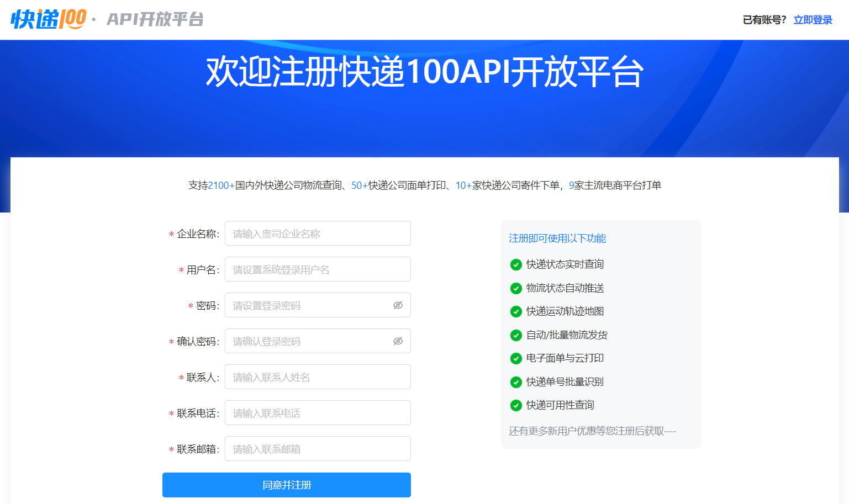This screenshot has height=504, width=849.
Task: Click the check icon next to 自动/批量物流发货
Action: click(x=515, y=335)
